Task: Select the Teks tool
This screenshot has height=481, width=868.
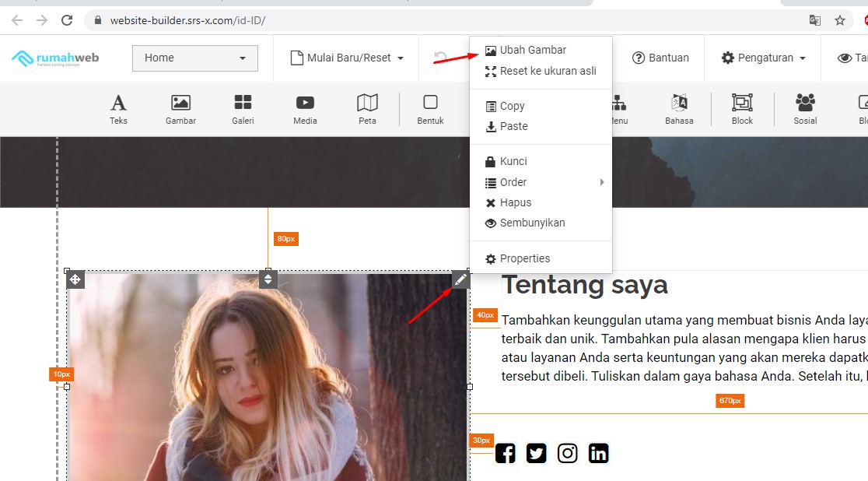Action: point(118,109)
